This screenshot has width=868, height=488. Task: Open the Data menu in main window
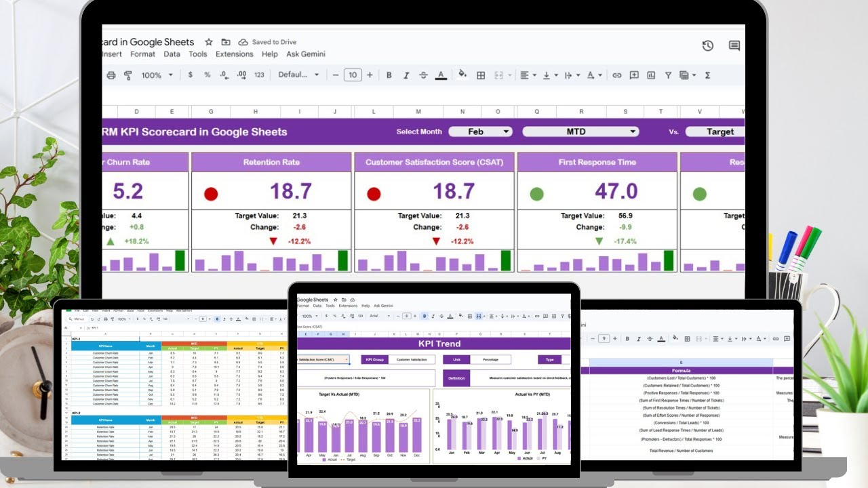(172, 54)
